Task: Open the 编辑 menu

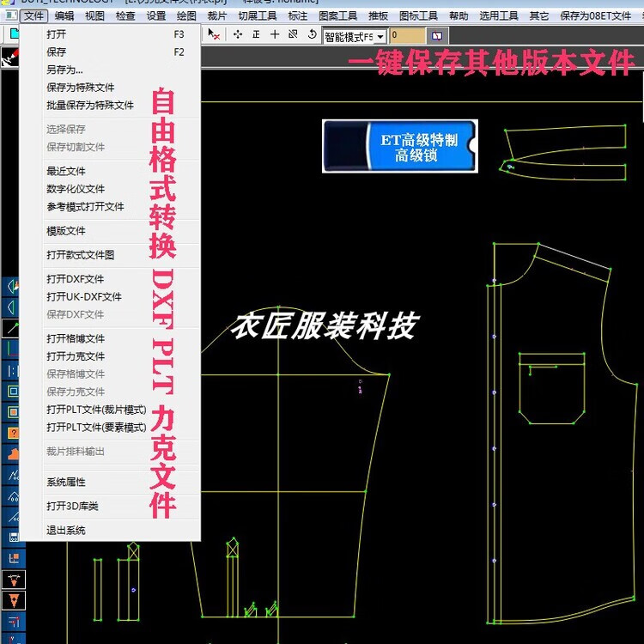Action: coord(64,15)
